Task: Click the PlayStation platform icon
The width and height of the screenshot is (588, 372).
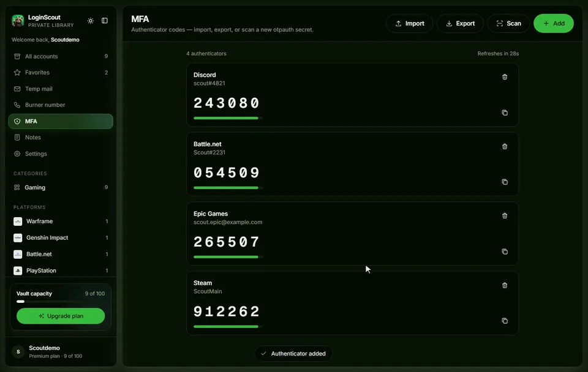Action: 18,270
